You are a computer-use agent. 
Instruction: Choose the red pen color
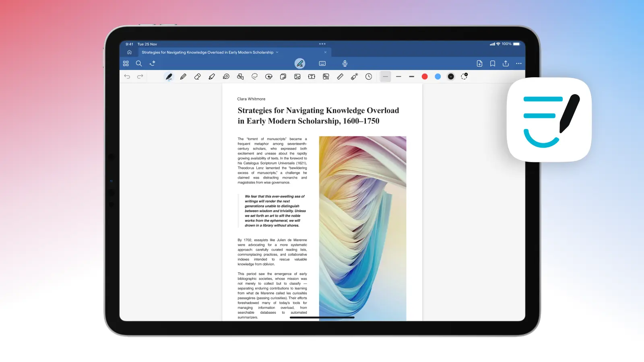tap(425, 76)
